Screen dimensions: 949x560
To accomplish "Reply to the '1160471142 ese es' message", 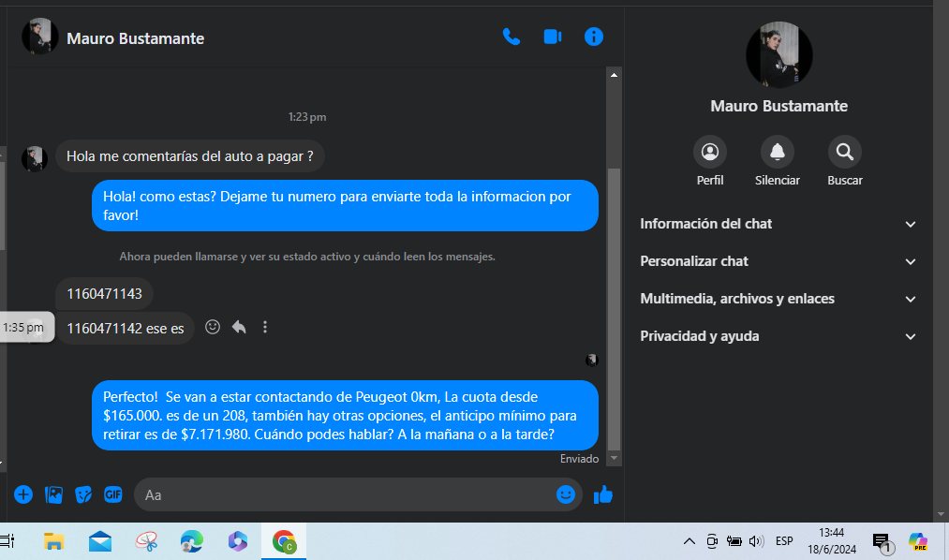I will [x=239, y=327].
